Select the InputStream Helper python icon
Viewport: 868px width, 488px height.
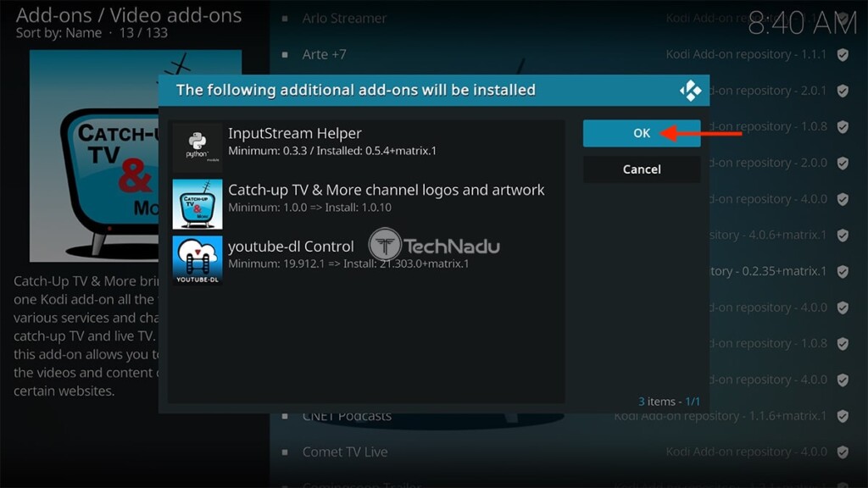click(x=197, y=147)
